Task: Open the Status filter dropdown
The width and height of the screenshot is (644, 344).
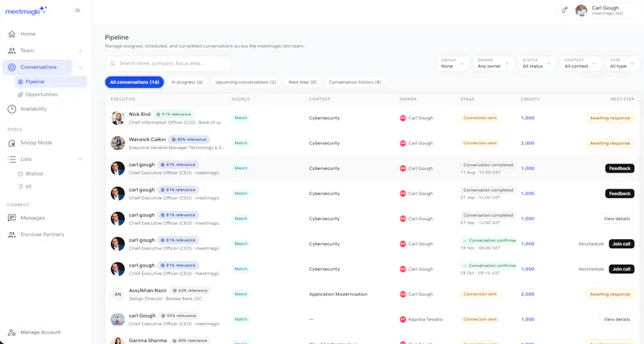Action: 537,64
